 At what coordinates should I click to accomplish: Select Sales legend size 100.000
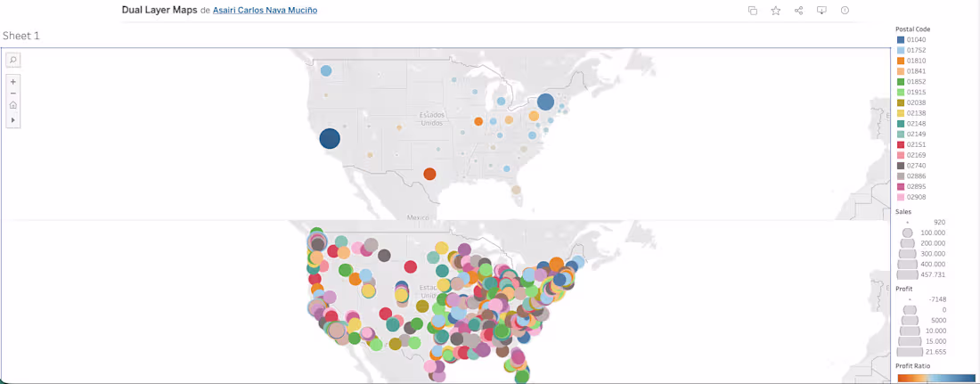click(922, 232)
